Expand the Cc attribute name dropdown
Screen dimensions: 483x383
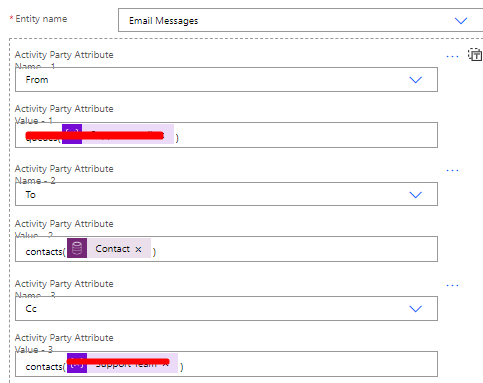click(x=415, y=309)
